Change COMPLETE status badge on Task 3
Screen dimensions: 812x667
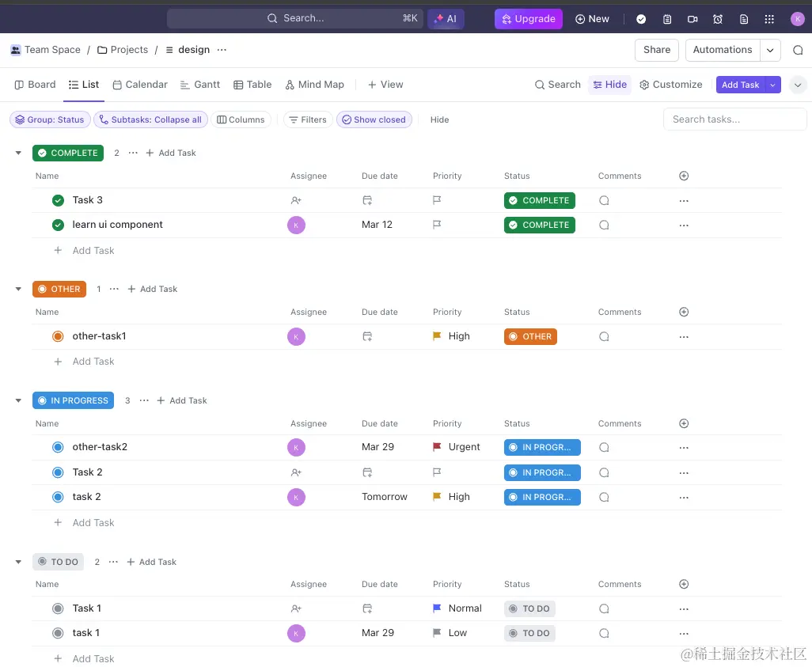point(539,200)
